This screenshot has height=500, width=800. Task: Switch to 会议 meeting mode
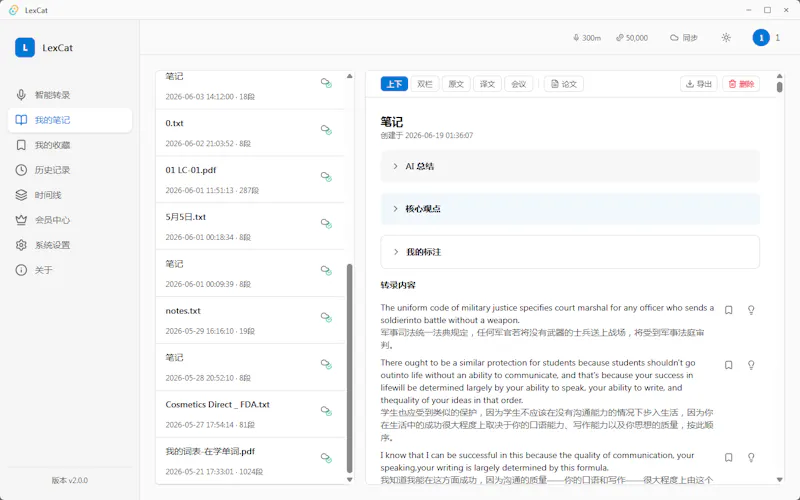point(518,84)
